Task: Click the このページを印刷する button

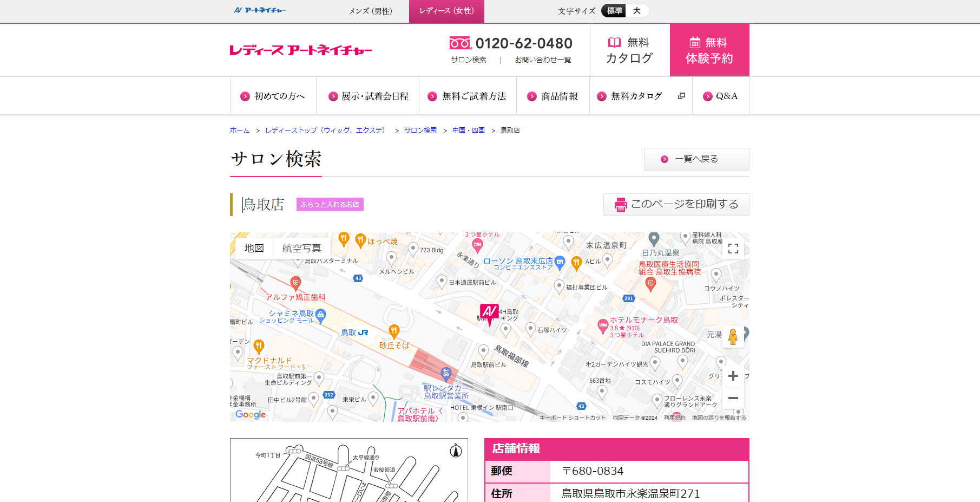Action: pyautogui.click(x=676, y=205)
